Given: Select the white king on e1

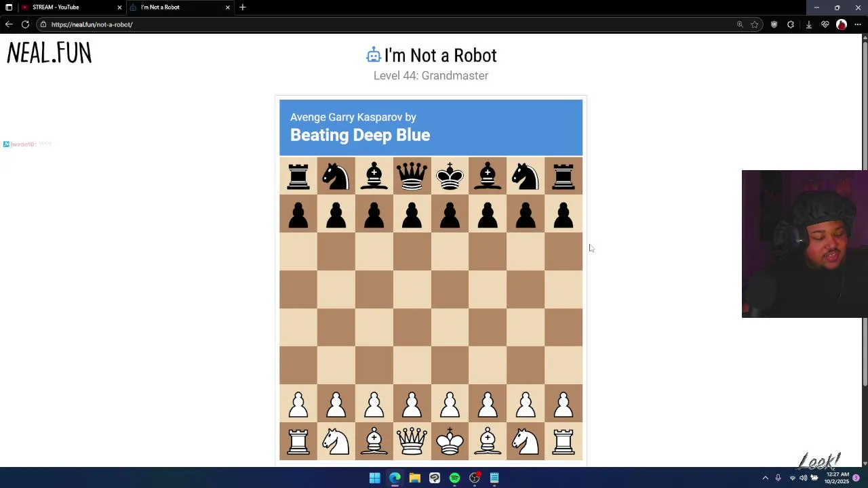Looking at the screenshot, I should coord(450,442).
